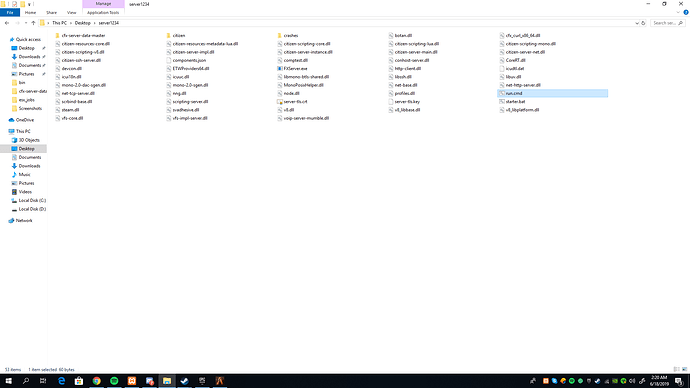The height and width of the screenshot is (388, 690).
Task: Open the recent locations dropdown arrow
Action: pyautogui.click(x=26, y=23)
